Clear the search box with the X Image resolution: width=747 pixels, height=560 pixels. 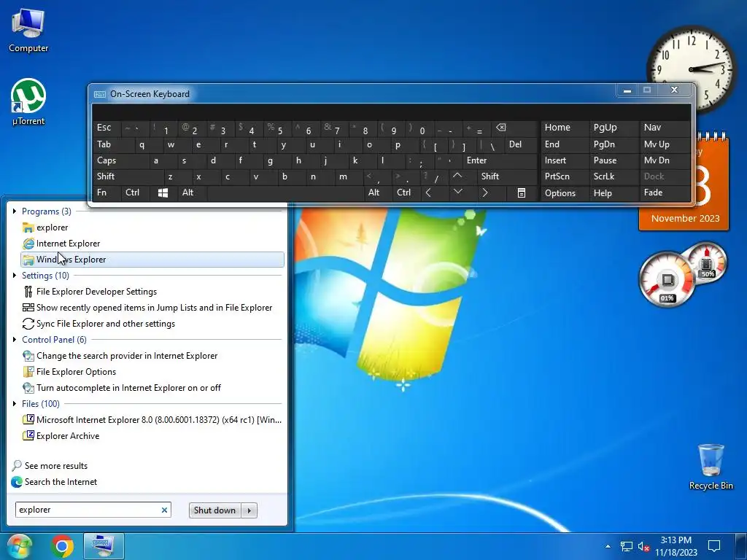164,510
